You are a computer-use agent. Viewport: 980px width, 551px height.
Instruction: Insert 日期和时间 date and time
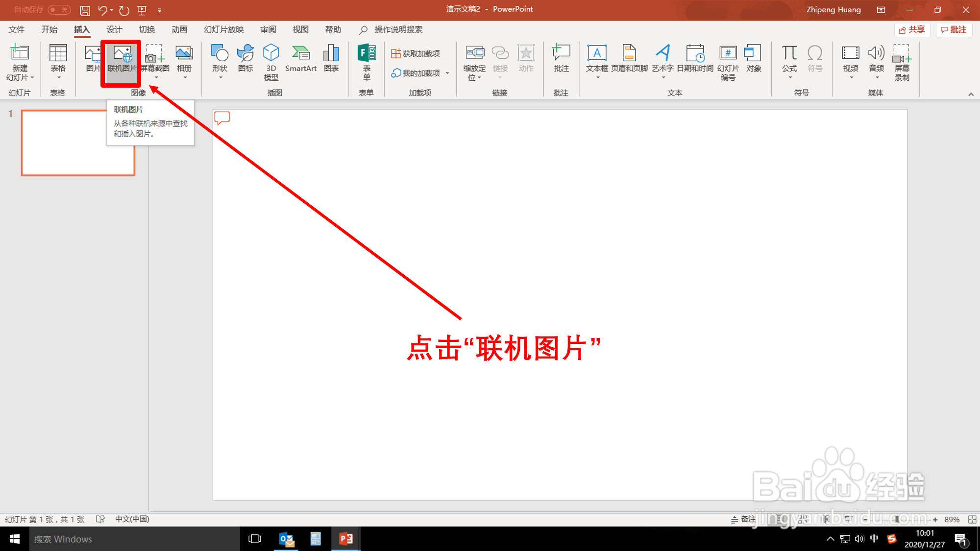coord(695,59)
